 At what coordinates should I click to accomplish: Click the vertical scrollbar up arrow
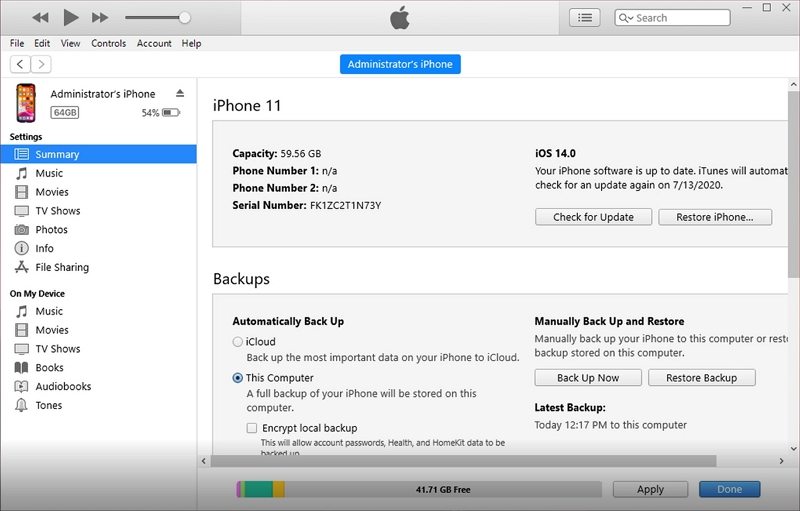793,85
